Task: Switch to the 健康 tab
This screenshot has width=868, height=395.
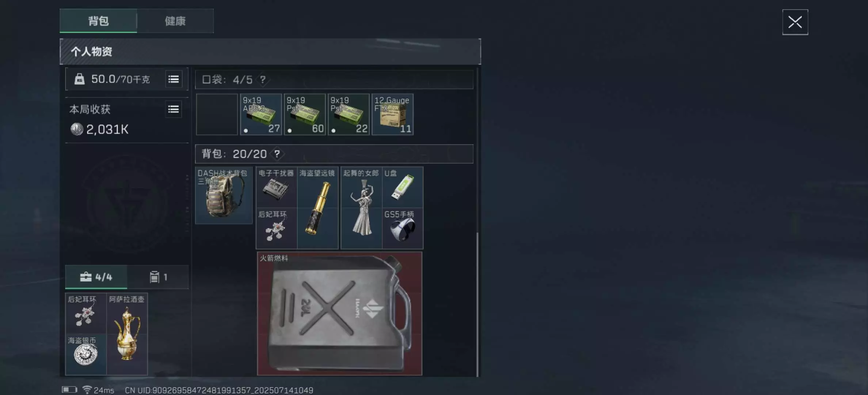Action: (175, 21)
